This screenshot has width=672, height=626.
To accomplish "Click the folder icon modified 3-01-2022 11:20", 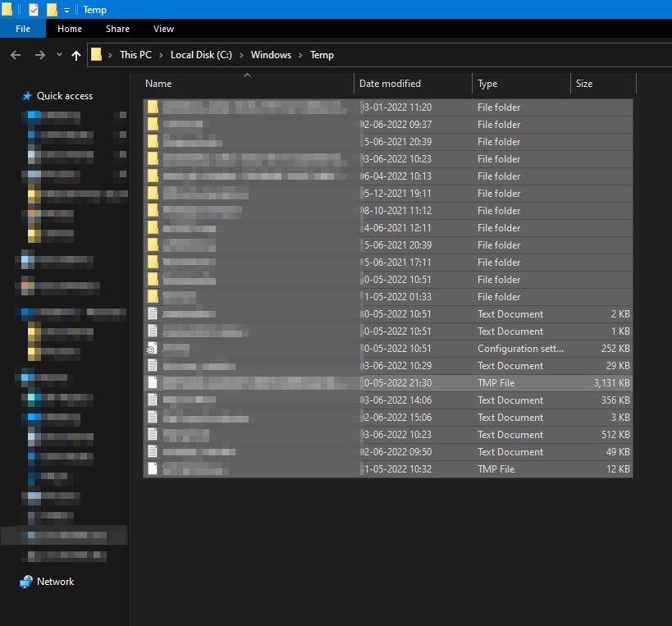I will 153,107.
